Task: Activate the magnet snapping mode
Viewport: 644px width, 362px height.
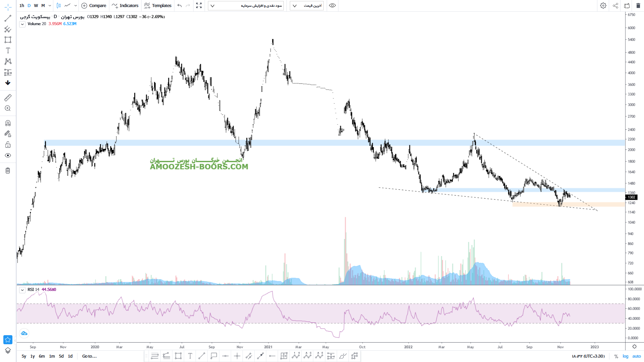Action: [8, 123]
